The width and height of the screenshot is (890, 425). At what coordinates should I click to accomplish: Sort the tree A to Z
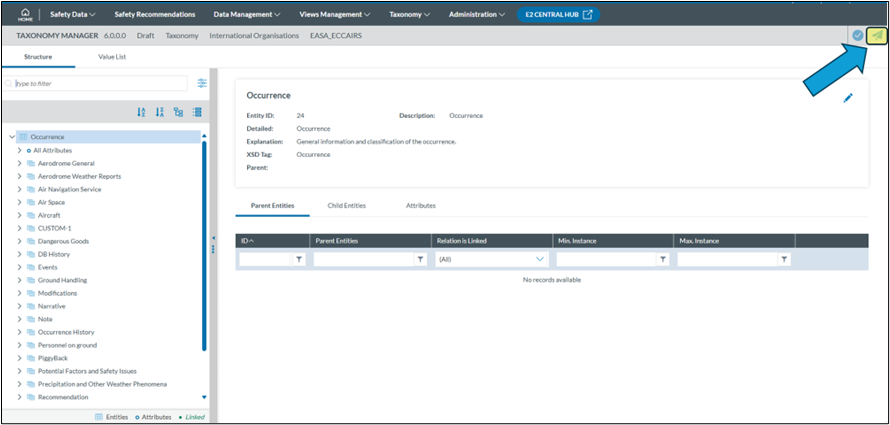point(141,112)
